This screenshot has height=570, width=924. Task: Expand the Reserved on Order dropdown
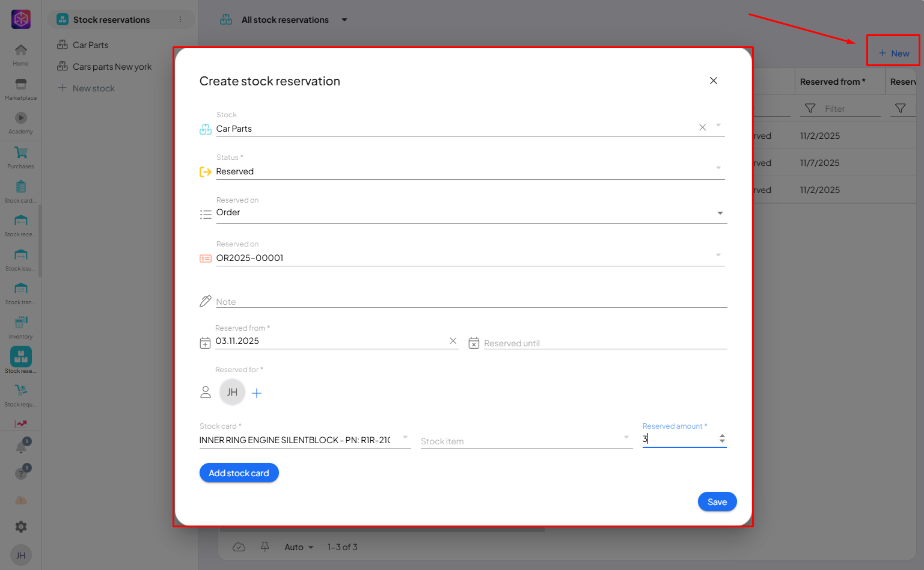coord(720,213)
